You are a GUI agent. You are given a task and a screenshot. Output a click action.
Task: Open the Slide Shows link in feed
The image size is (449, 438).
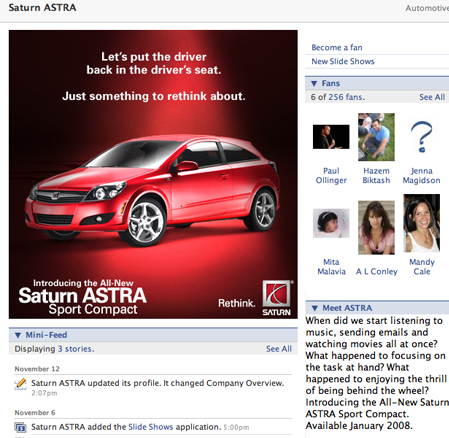151,427
